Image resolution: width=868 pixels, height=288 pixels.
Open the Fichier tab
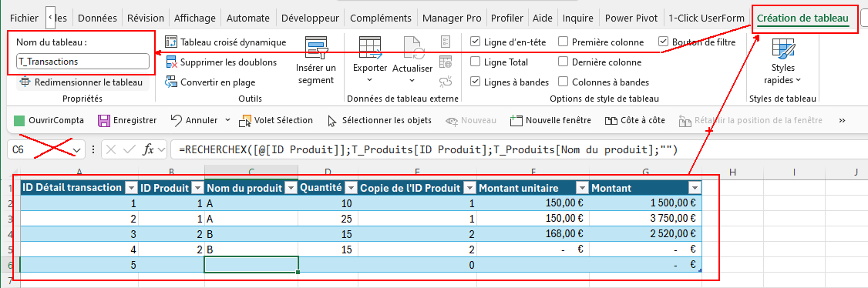[25, 18]
